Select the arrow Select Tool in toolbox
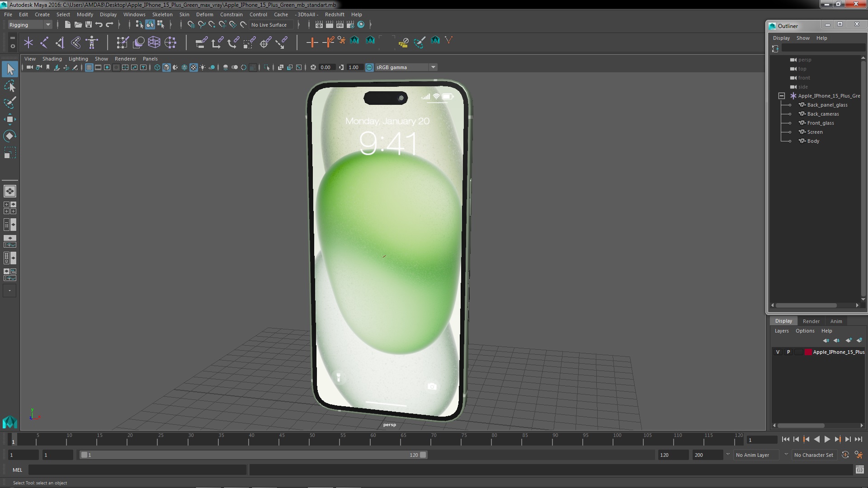This screenshot has width=868, height=488. 10,69
